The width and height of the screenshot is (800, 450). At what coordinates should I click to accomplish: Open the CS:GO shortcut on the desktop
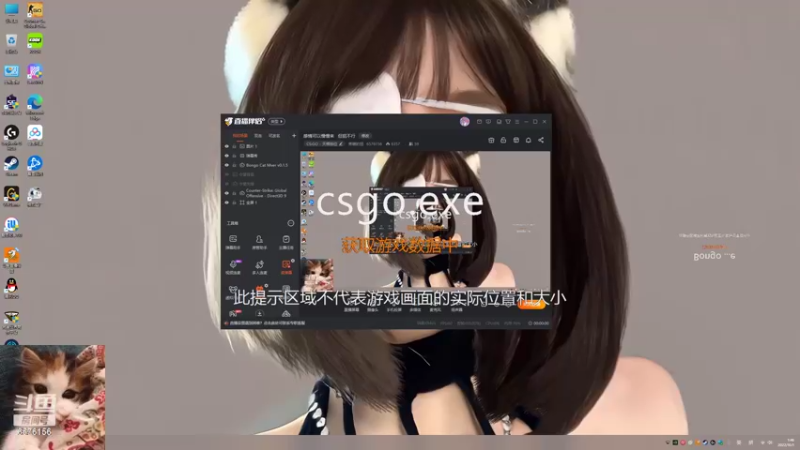click(x=35, y=13)
